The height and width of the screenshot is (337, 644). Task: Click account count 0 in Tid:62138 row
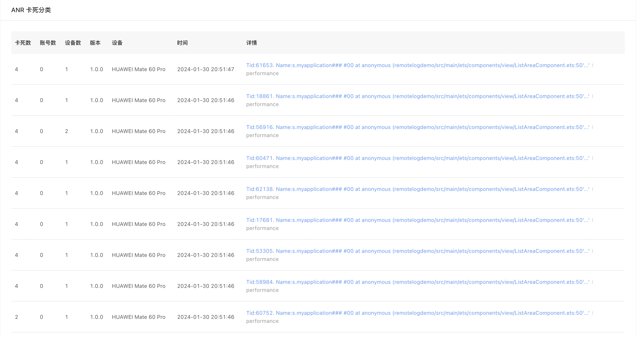[x=42, y=193]
